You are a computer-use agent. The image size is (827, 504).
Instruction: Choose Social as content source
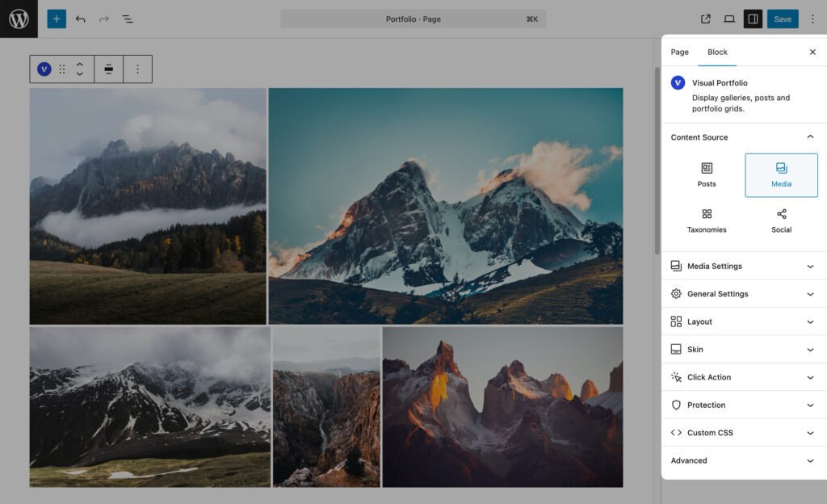(x=781, y=220)
